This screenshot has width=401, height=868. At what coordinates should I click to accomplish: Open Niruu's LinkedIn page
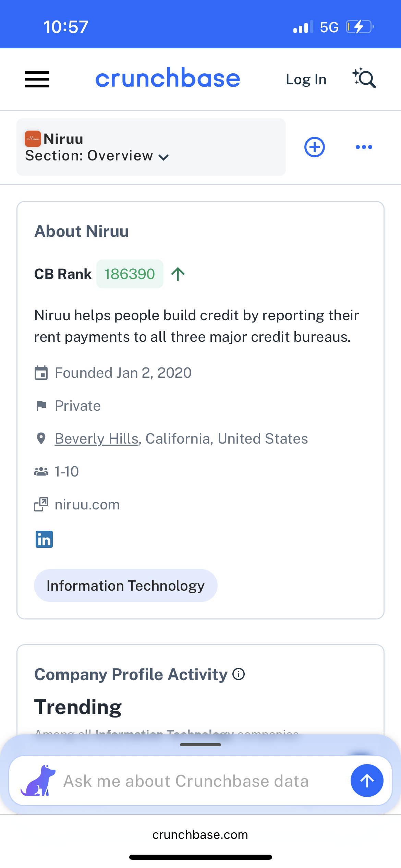point(44,539)
